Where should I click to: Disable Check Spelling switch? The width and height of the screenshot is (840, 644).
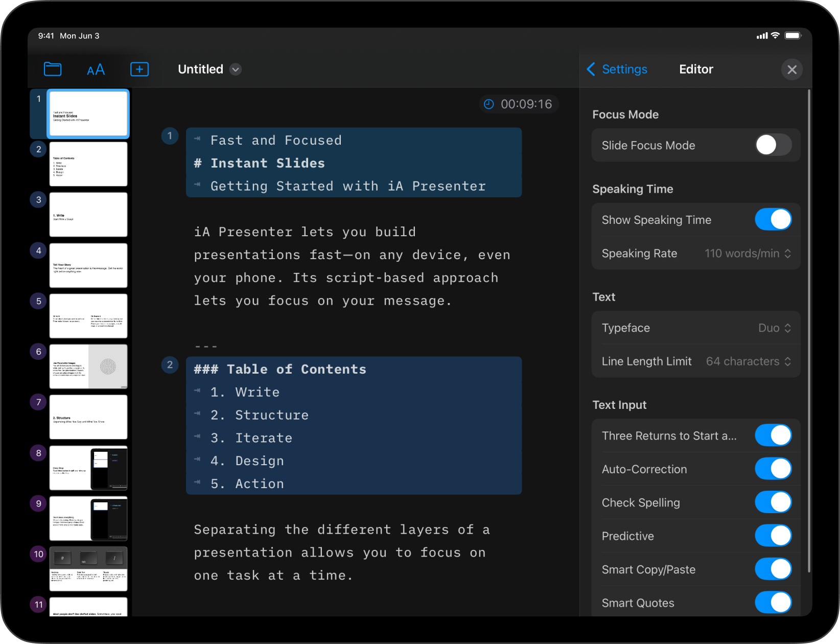[x=773, y=502]
